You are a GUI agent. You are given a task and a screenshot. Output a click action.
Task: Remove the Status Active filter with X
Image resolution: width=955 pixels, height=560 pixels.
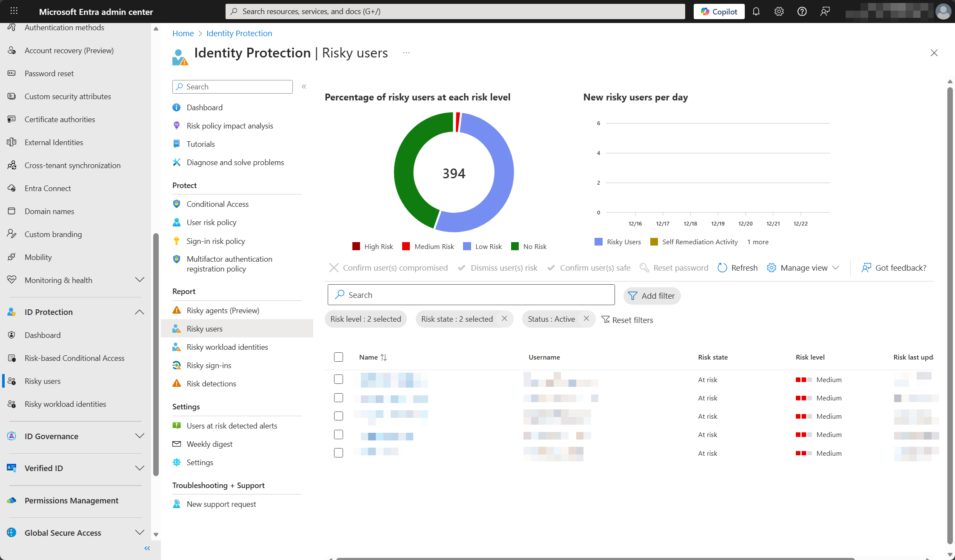pyautogui.click(x=586, y=319)
